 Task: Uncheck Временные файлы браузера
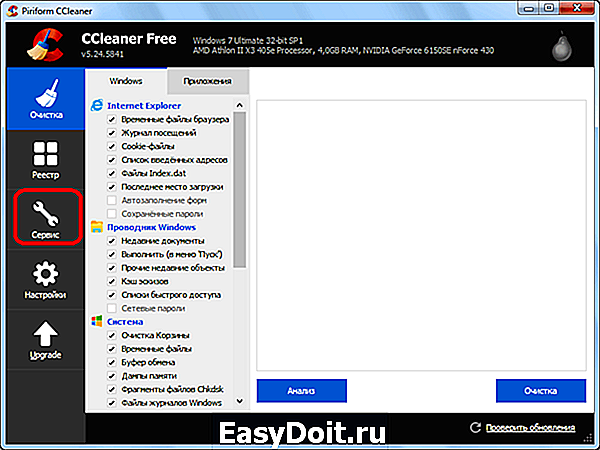tap(111, 119)
